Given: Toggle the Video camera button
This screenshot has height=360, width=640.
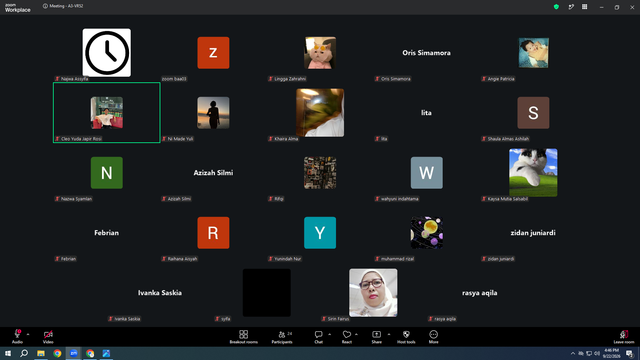Looking at the screenshot, I should (x=48, y=337).
